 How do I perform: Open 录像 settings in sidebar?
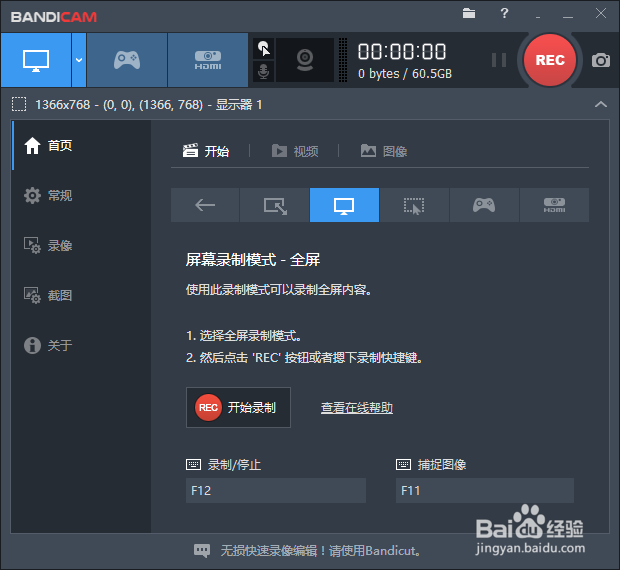tap(81, 245)
